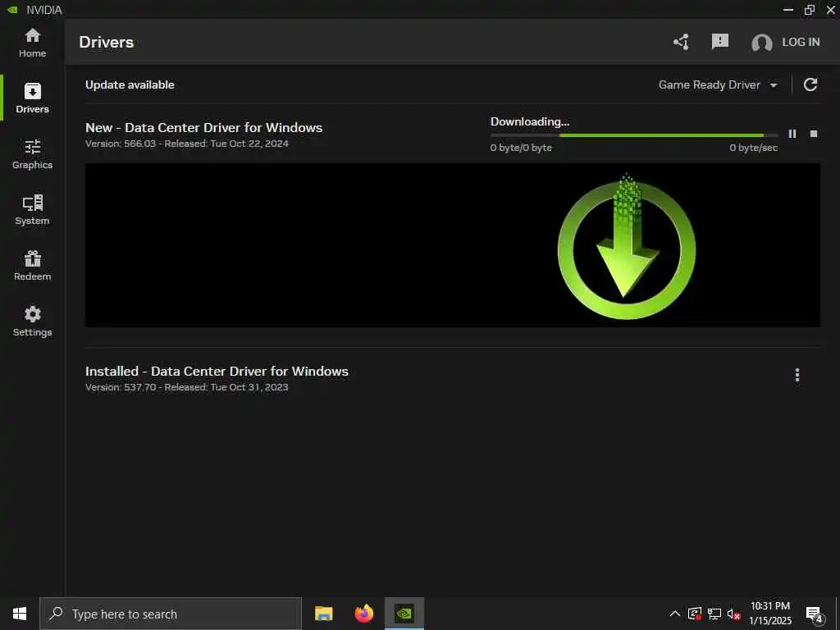
Task: Stop the driver download
Action: point(813,134)
